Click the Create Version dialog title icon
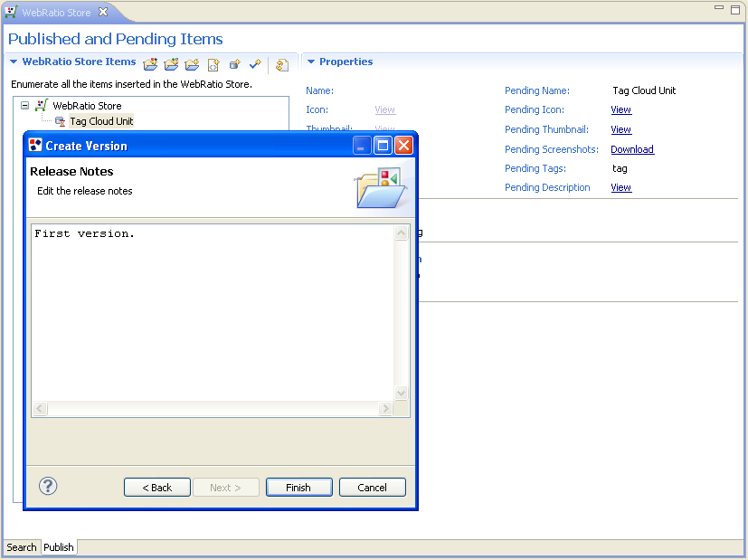 (x=35, y=145)
